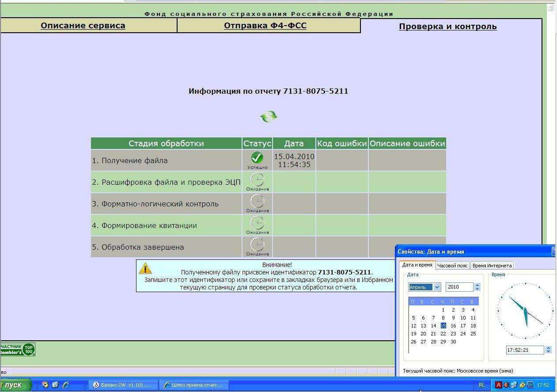557x392 pixels.
Task: Select day 11 in the calendar
Action: coord(473,318)
